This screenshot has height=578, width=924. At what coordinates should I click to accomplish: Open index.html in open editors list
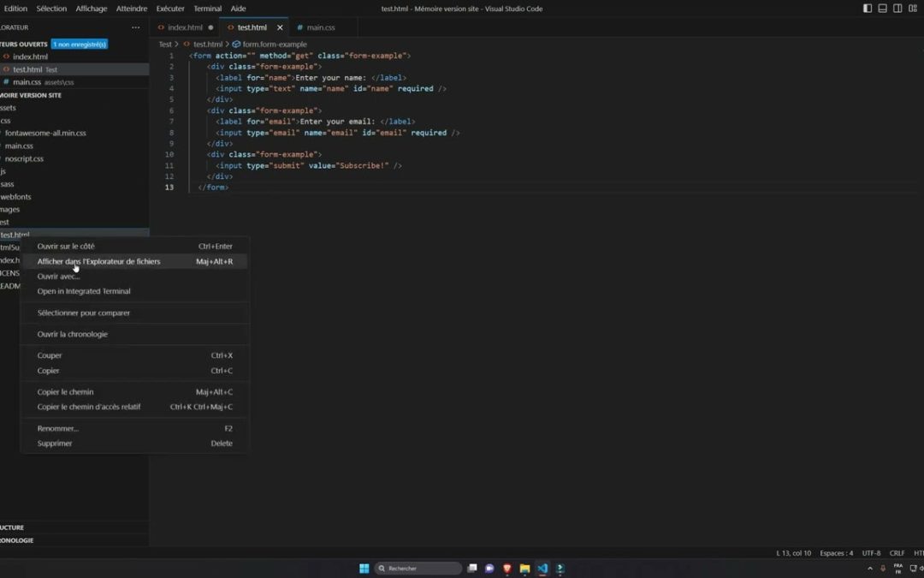click(x=74, y=57)
